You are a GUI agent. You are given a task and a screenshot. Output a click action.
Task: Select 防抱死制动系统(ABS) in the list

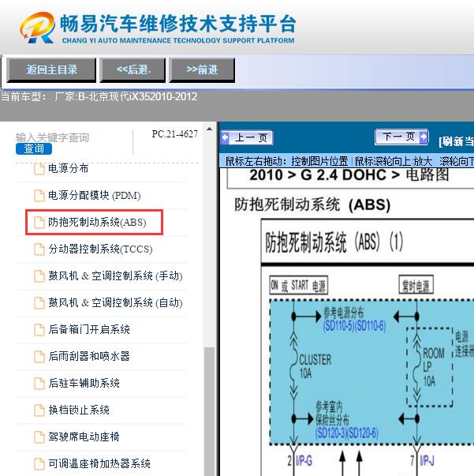[97, 223]
